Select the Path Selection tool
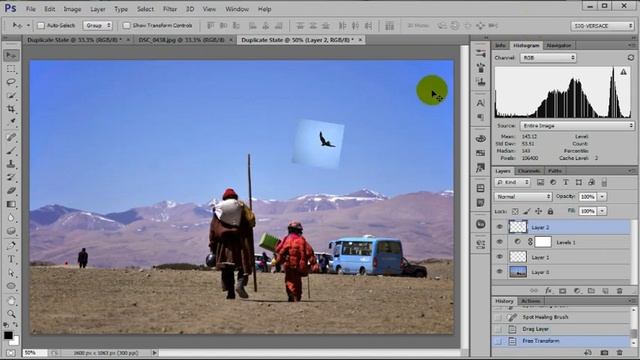Image resolution: width=640 pixels, height=360 pixels. (x=11, y=273)
